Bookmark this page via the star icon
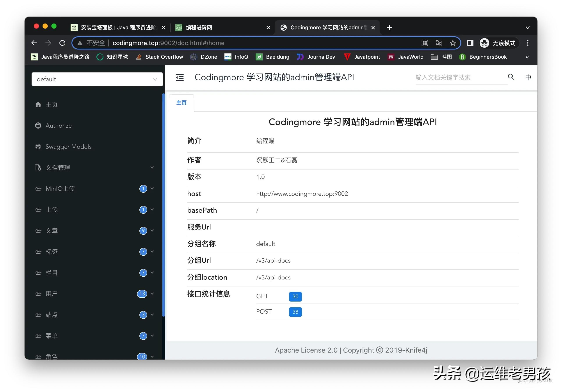The height and width of the screenshot is (392, 562). [x=453, y=43]
